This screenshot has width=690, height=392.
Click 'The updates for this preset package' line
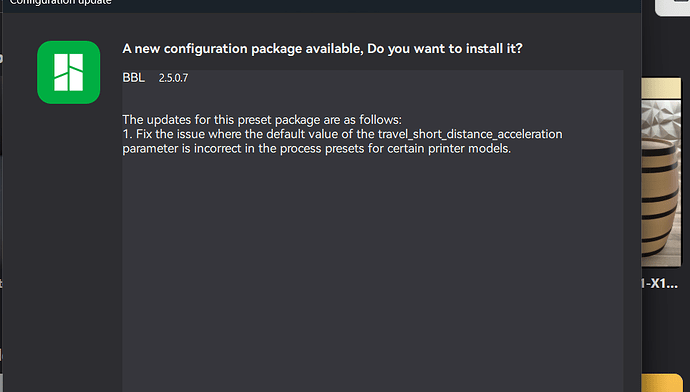tap(262, 120)
